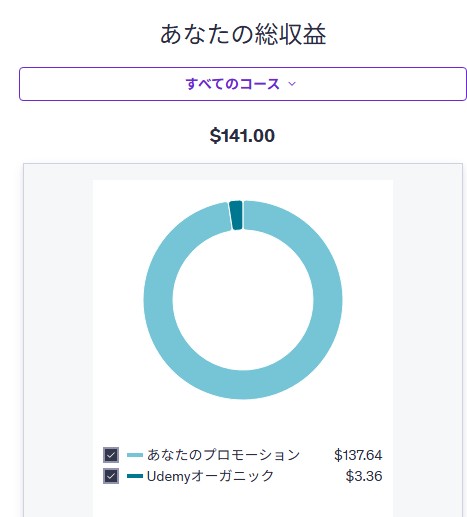Select the large light blue donut segment
Image resolution: width=467 pixels, height=517 pixels.
328,300
